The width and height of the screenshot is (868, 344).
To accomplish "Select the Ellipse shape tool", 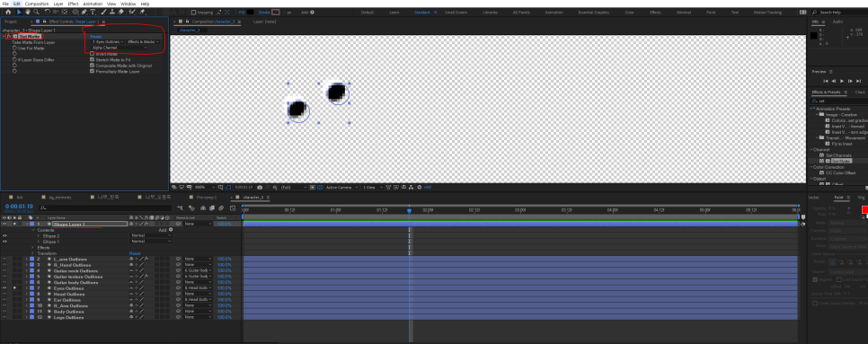I will (x=75, y=12).
